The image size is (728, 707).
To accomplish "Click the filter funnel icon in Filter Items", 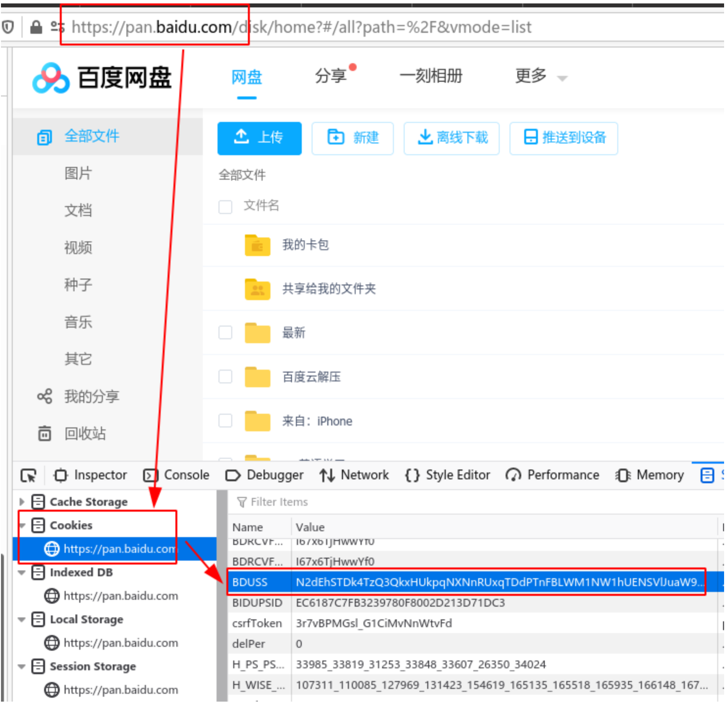I will (x=242, y=502).
